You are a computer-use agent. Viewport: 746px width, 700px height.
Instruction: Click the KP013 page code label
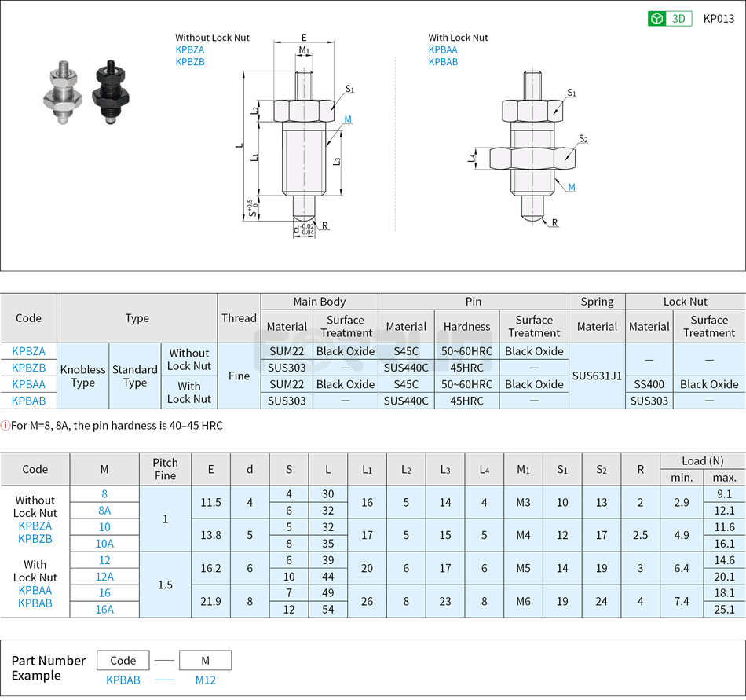(719, 17)
